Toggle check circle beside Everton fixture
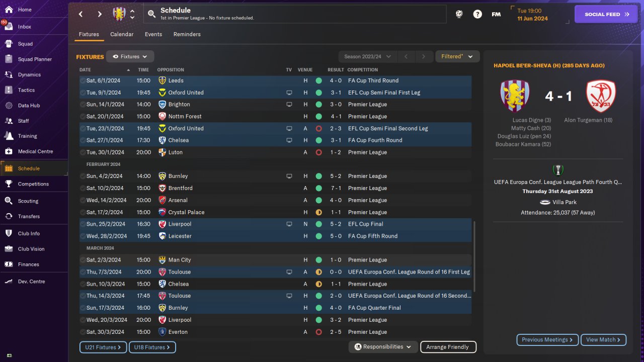The width and height of the screenshot is (644, 362). (x=83, y=332)
